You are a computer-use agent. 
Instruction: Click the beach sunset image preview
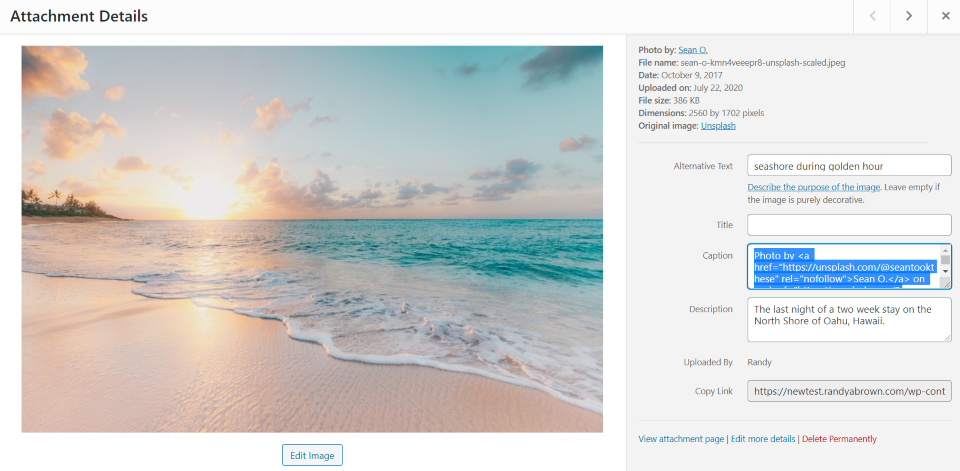pos(312,239)
